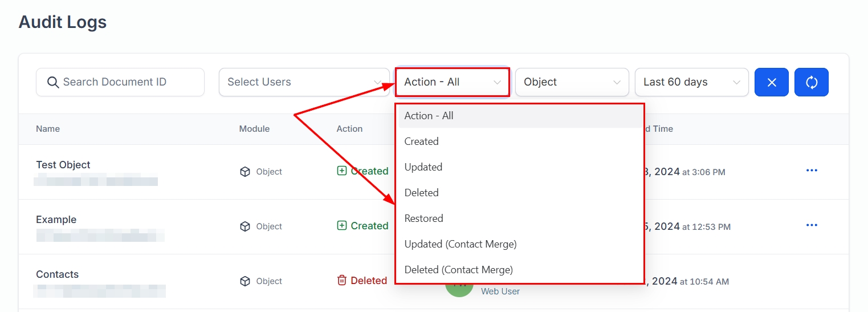Viewport: 868px width, 312px height.
Task: Open three-dot menu for Test Object row
Action: 812,171
